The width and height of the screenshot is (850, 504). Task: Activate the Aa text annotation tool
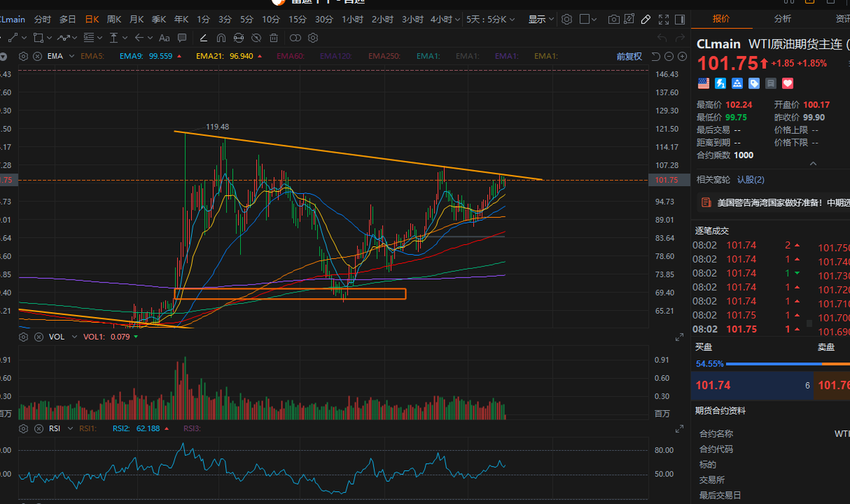pos(164,38)
